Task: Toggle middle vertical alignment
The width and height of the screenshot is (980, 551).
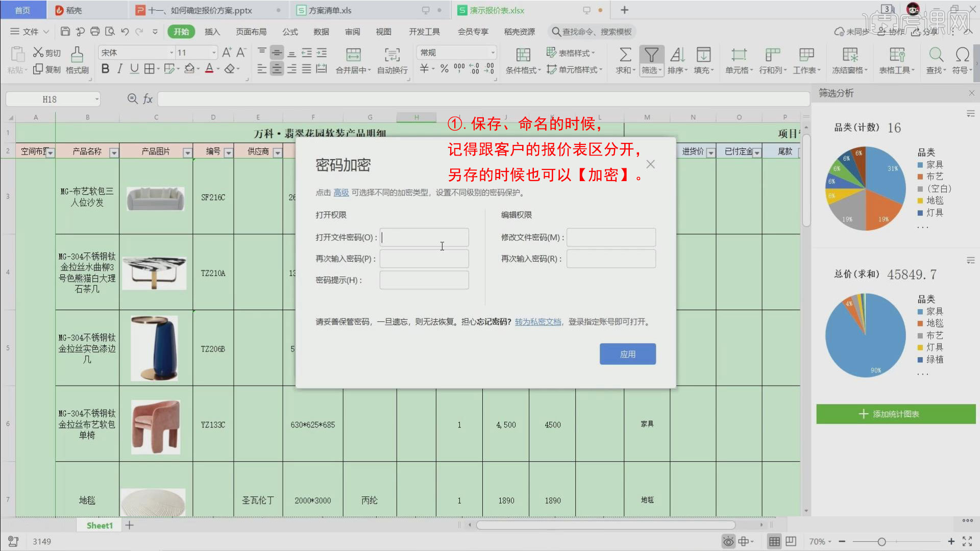Action: pos(277,53)
